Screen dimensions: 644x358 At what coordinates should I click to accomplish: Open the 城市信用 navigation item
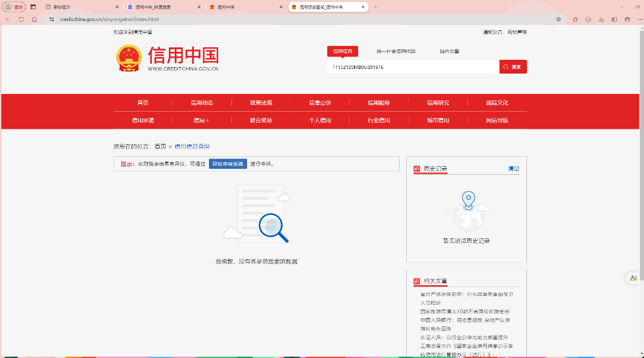tap(438, 120)
